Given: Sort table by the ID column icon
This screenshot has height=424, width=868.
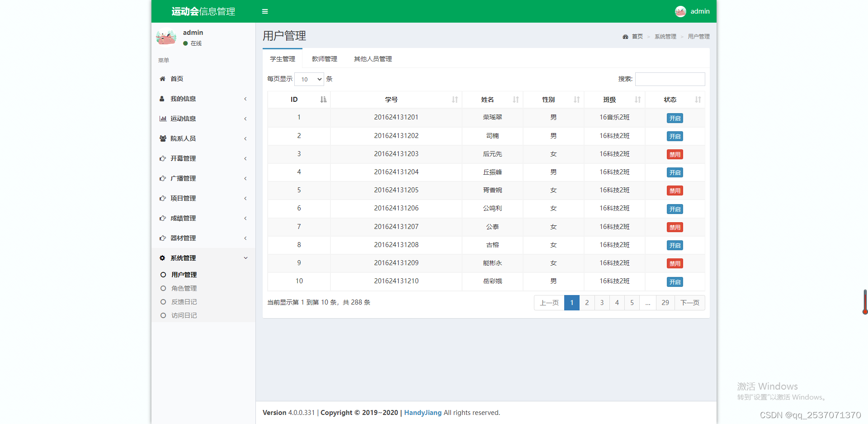Looking at the screenshot, I should coord(323,100).
